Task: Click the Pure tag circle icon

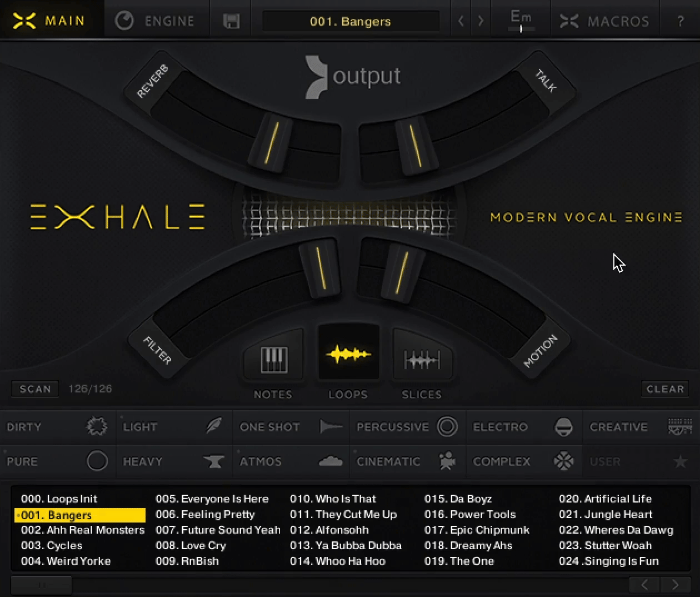Action: [97, 461]
